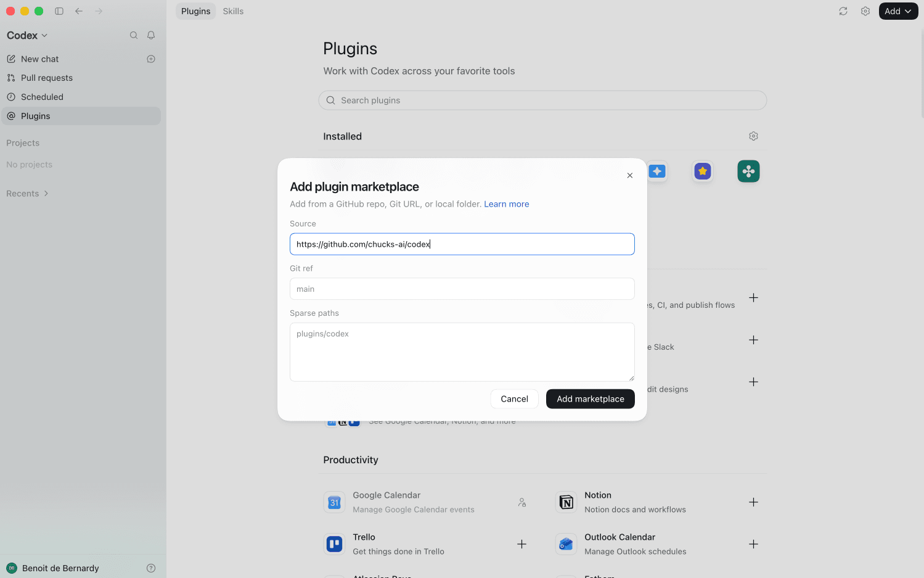Click the Add marketplace button
The width and height of the screenshot is (924, 578).
tap(591, 399)
